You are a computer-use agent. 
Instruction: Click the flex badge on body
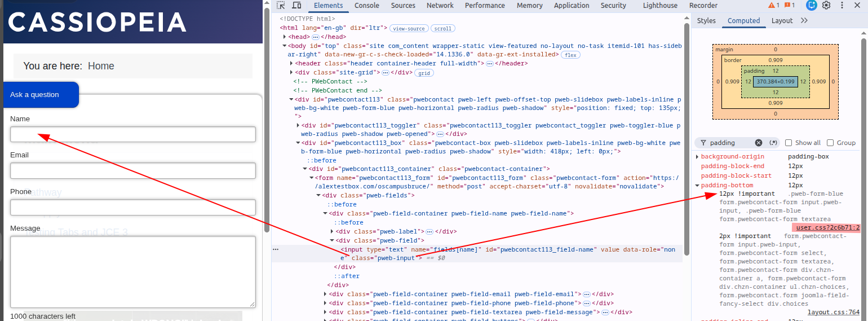pos(571,55)
